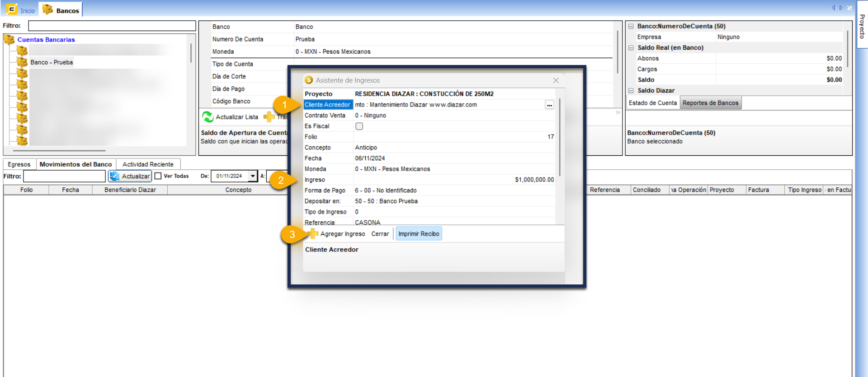Screen dimensions: 868x377
Task: Click the Filtro input above bank accounts
Action: [112, 26]
